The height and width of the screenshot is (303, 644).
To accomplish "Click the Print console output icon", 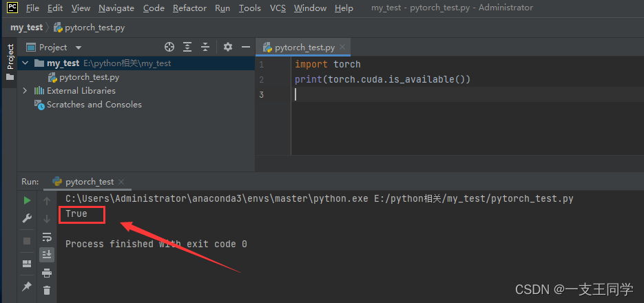I will [x=47, y=273].
